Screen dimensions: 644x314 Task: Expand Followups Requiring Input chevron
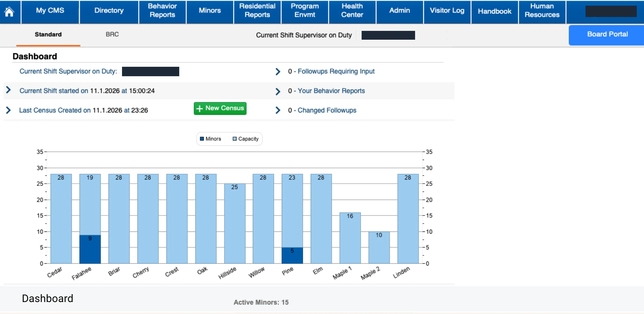coord(278,71)
